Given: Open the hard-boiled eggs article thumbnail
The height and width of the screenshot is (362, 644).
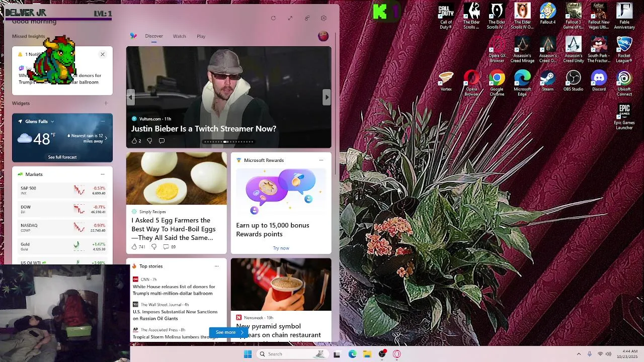Looking at the screenshot, I should [177, 178].
